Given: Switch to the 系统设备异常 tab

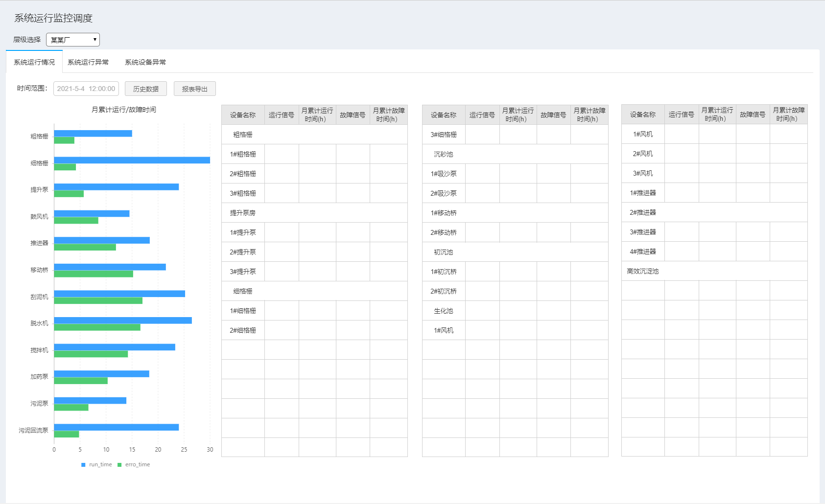Looking at the screenshot, I should pos(145,62).
